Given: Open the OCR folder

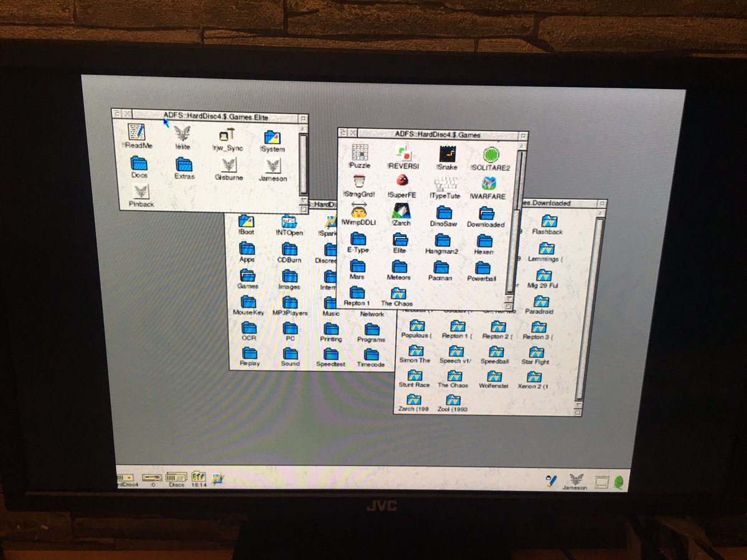Looking at the screenshot, I should tap(249, 327).
